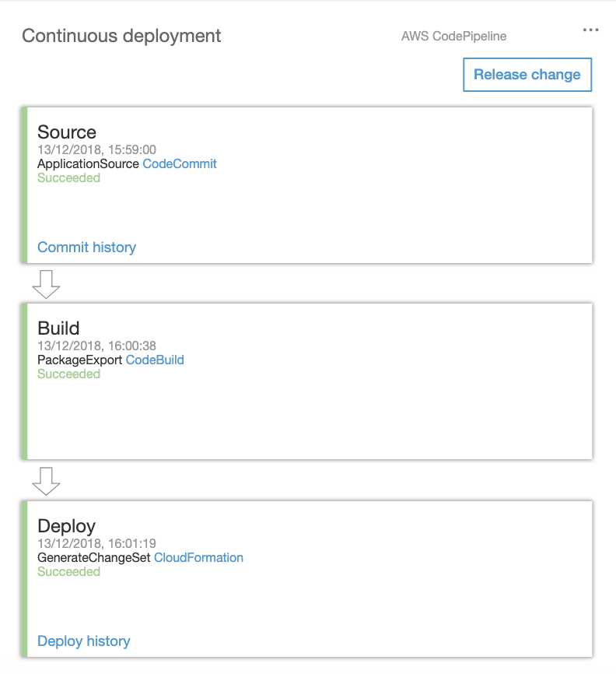Image resolution: width=616 pixels, height=674 pixels.
Task: Select the Source stage heading
Action: (x=67, y=132)
